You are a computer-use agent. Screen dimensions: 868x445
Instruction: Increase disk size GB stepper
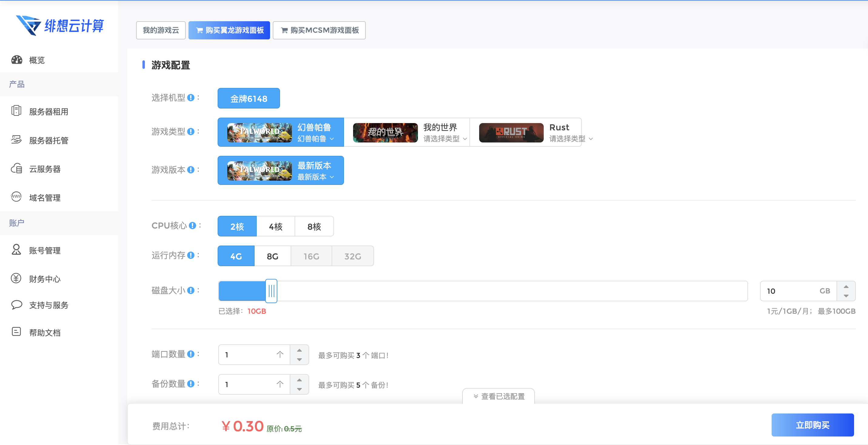(846, 286)
